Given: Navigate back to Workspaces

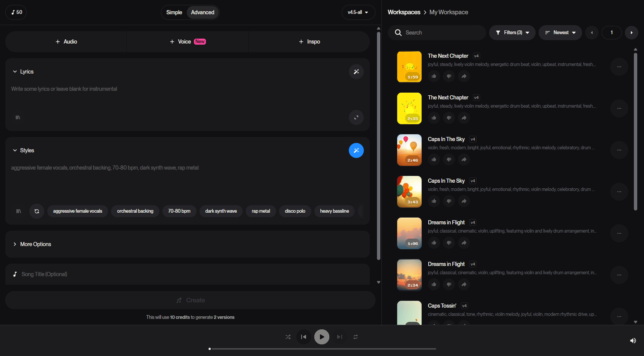Looking at the screenshot, I should tap(404, 12).
